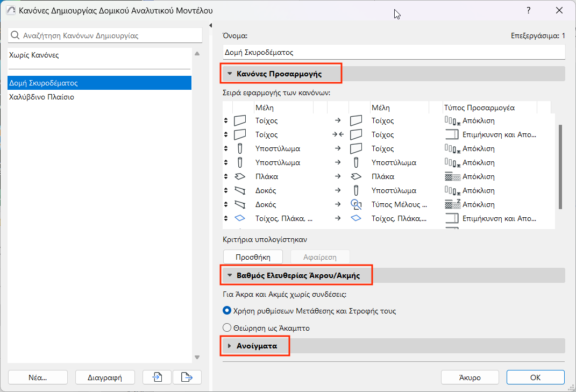The height and width of the screenshot is (392, 576).
Task: Select the 'Θεώρηση ως Άκαμπτο' radio option
Action: click(226, 328)
